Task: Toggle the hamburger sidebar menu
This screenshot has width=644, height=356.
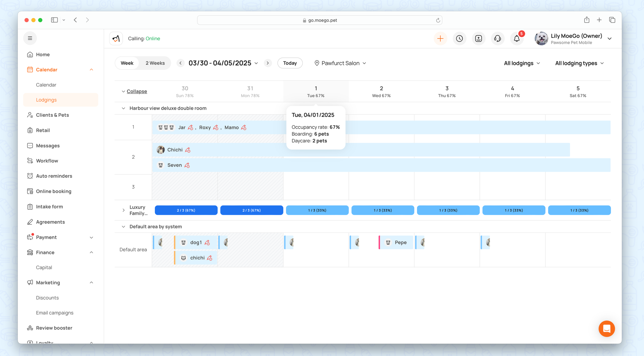Action: [x=30, y=38]
